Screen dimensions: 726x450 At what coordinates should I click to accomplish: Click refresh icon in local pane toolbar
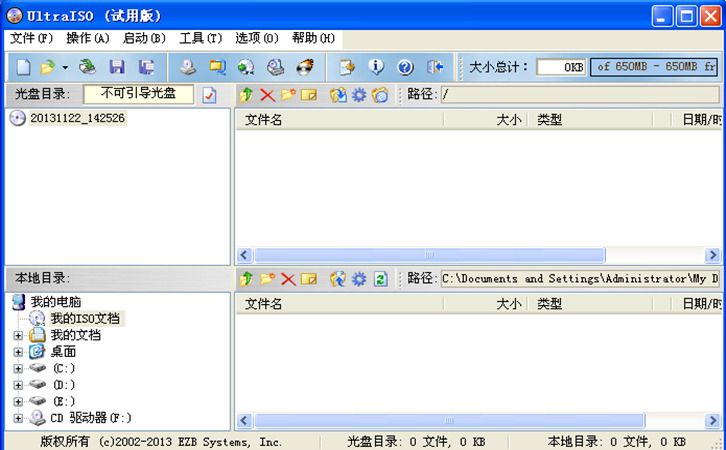coord(380,279)
